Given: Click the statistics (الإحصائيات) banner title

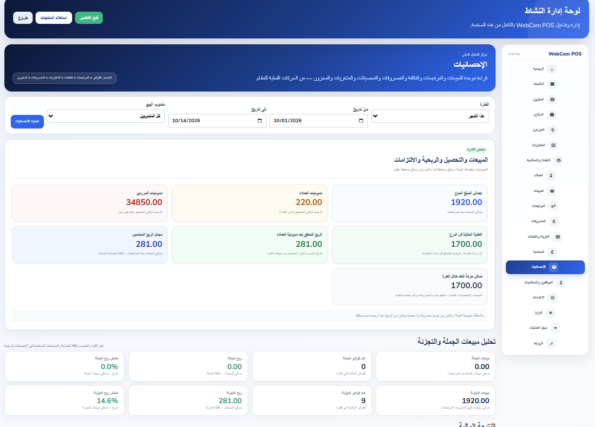Looking at the screenshot, I should (x=470, y=65).
